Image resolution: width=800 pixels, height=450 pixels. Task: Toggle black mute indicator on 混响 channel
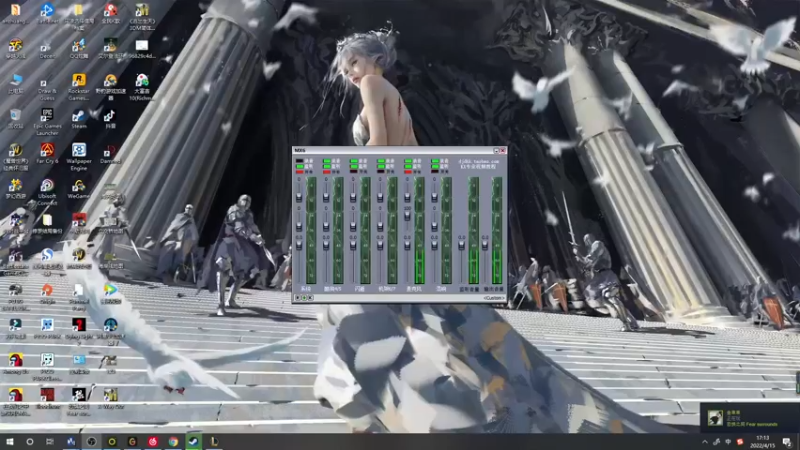point(435,172)
